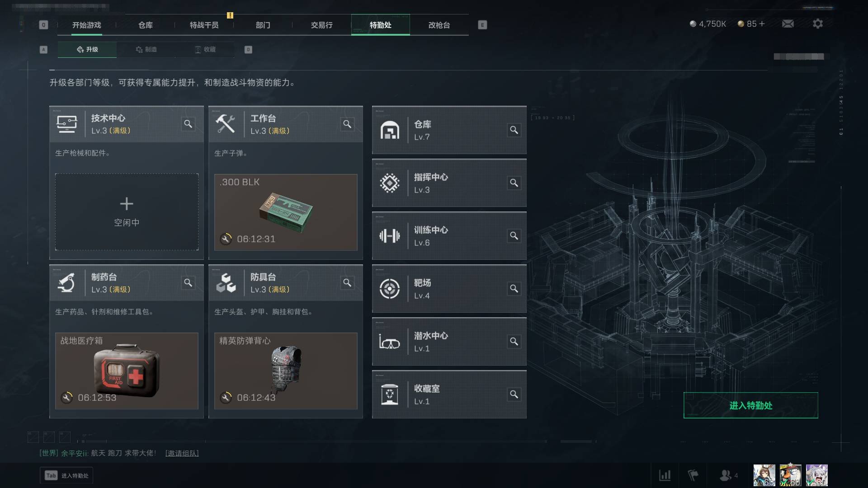Click the 邀请组队 link in chat
868x488 pixels.
pos(182,453)
